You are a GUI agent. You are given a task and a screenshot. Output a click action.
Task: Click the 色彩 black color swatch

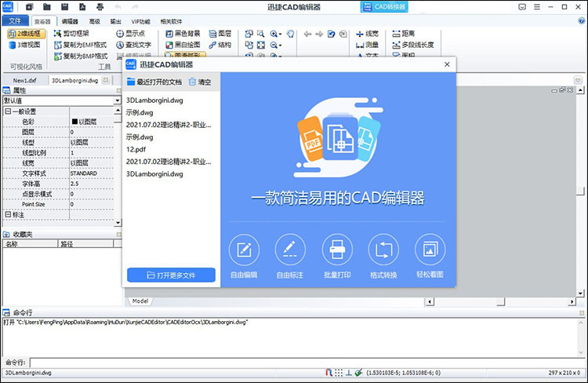click(74, 122)
